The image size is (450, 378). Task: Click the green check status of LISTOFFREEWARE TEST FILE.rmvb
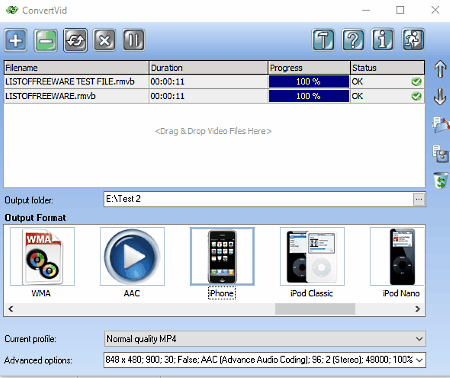pos(416,82)
